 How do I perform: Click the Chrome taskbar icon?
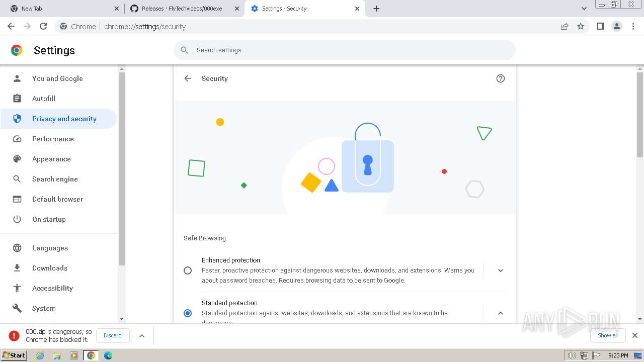tap(91, 355)
